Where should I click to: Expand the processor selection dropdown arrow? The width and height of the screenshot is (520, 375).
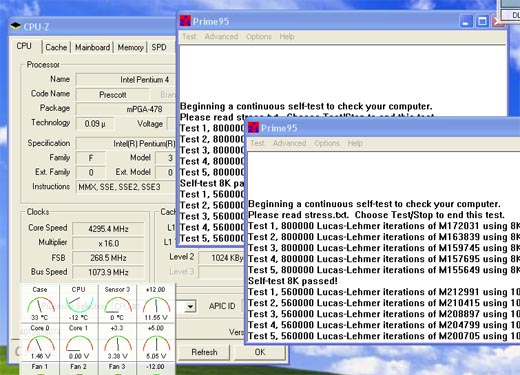[190, 306]
